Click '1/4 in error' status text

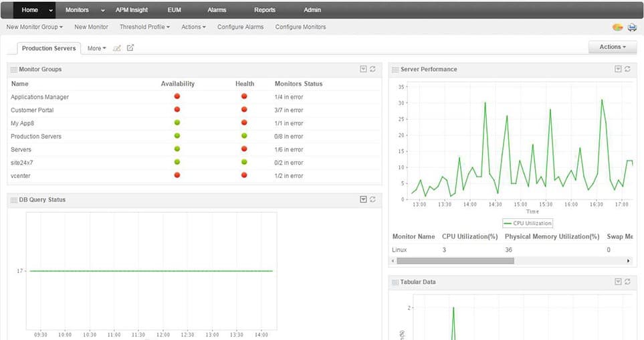point(289,97)
